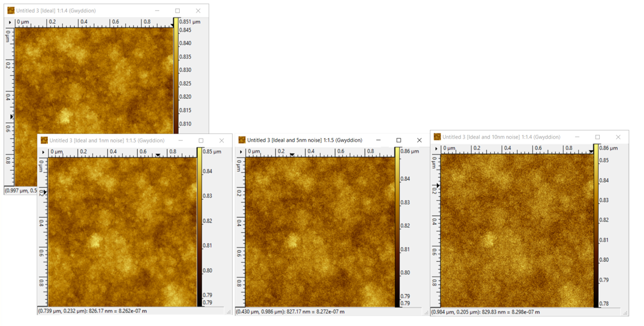Click the resize grip icon in the 10nm noise window
This screenshot has width=644, height=326.
(625, 311)
